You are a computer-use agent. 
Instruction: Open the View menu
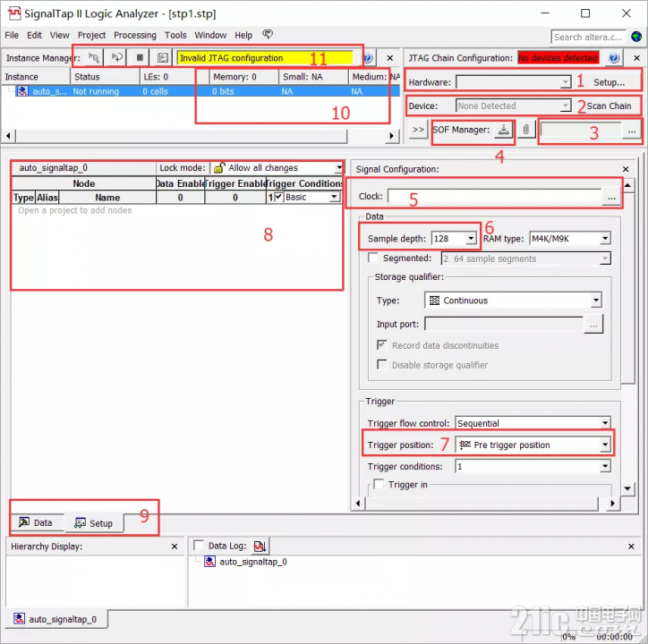click(x=59, y=35)
